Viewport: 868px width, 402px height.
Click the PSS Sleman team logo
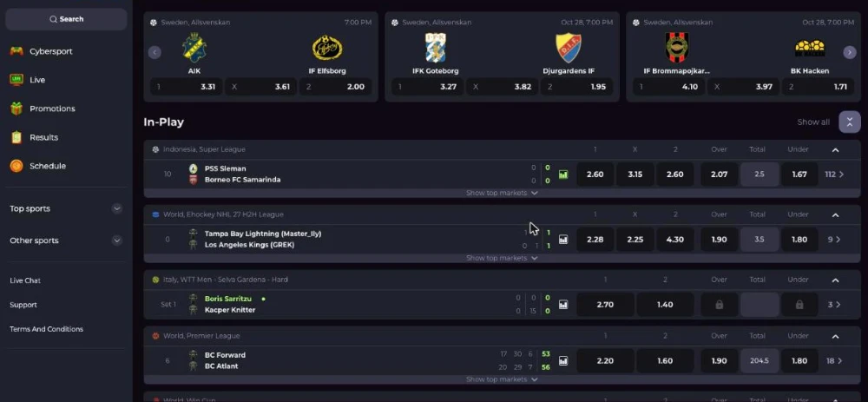[x=194, y=168]
